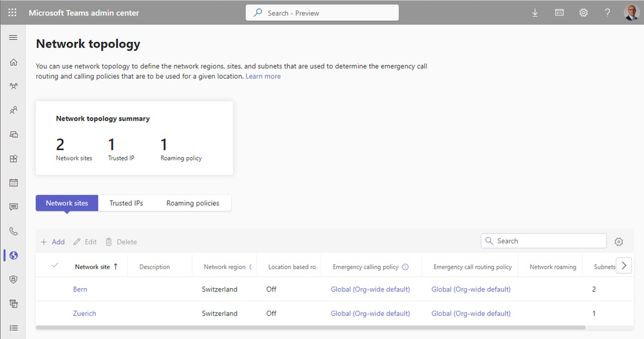
Task: Switch to the Roaming policies tab
Action: click(x=193, y=203)
